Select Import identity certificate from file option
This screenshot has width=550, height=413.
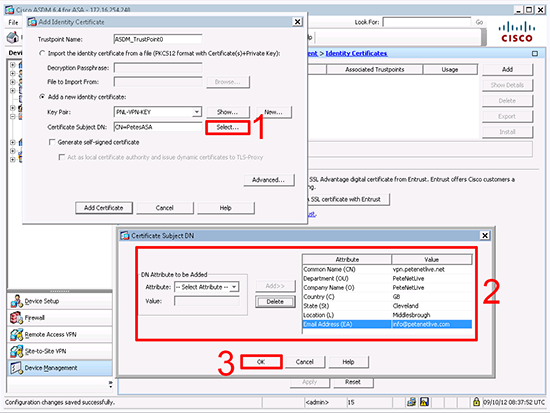(42, 53)
